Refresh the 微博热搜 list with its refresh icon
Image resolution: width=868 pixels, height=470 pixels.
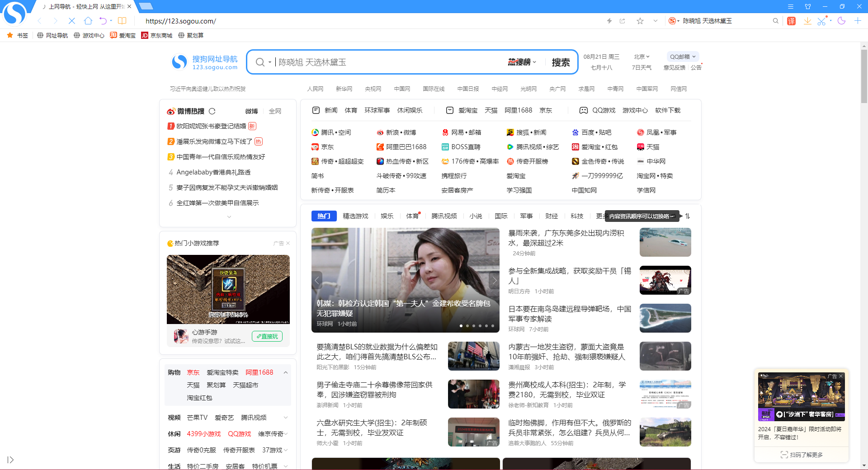point(212,111)
